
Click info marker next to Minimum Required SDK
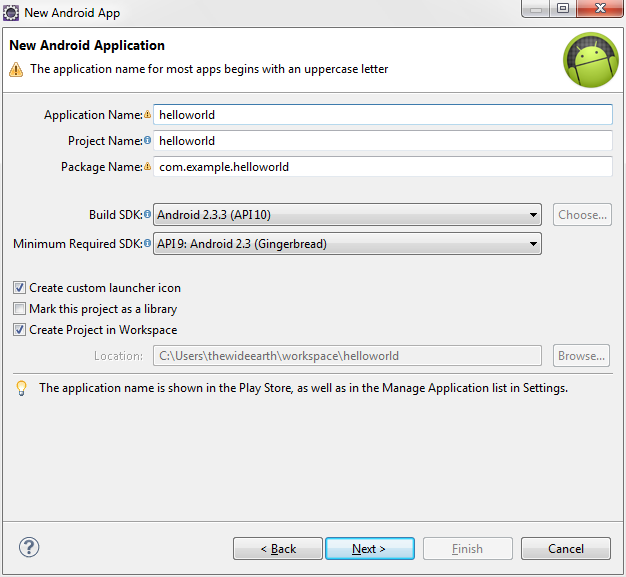pos(147,243)
